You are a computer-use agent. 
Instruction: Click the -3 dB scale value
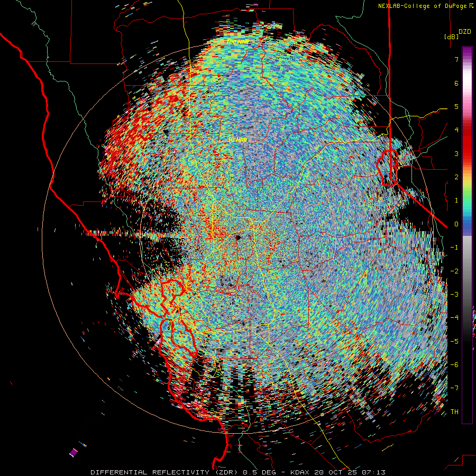[x=454, y=295]
